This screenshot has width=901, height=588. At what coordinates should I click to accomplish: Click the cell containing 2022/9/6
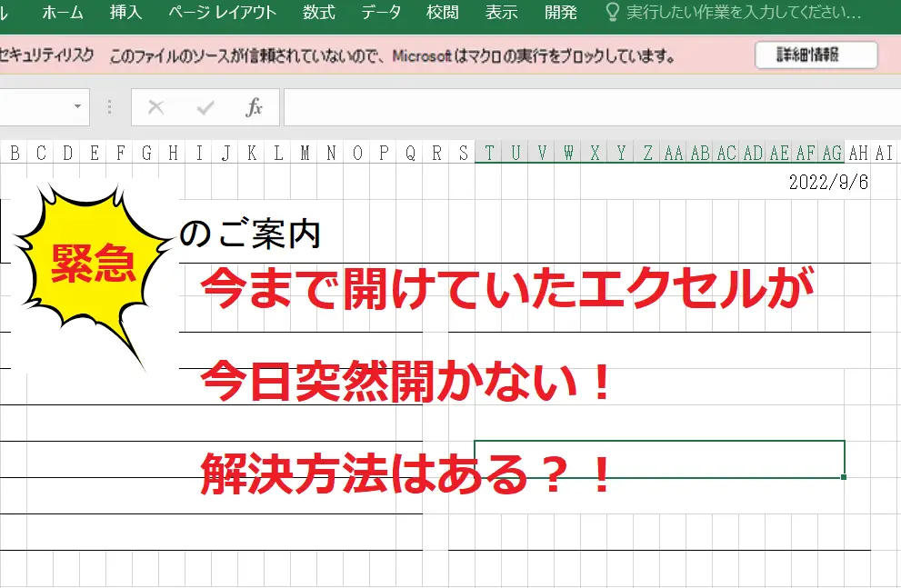(x=827, y=182)
